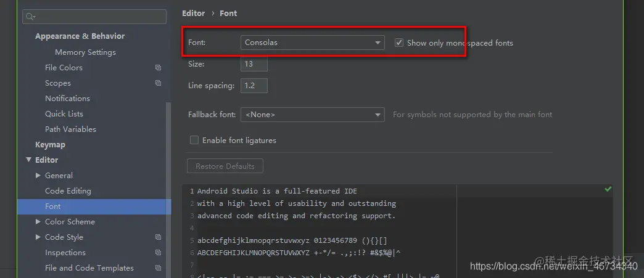Image resolution: width=644 pixels, height=278 pixels.
Task: Click the Editor breadcrumb link
Action: 194,13
